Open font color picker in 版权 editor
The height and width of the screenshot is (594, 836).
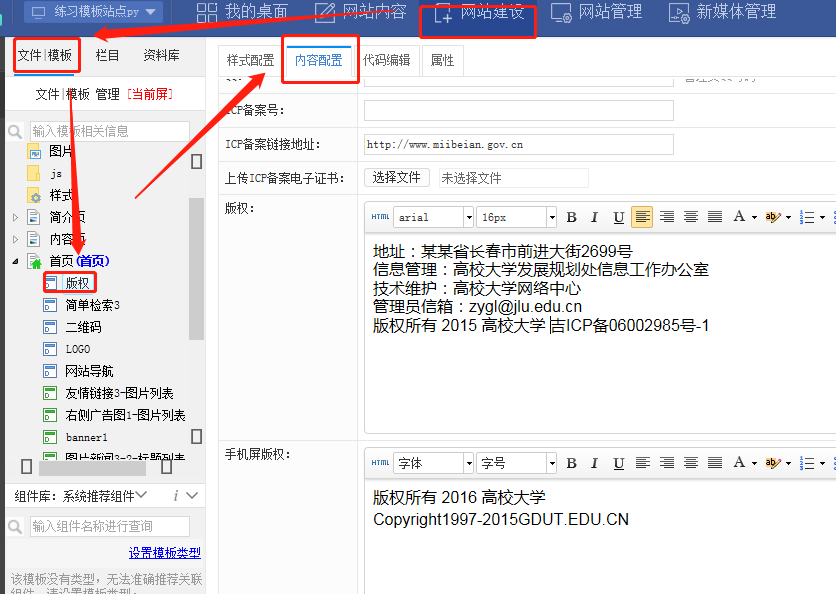(744, 217)
